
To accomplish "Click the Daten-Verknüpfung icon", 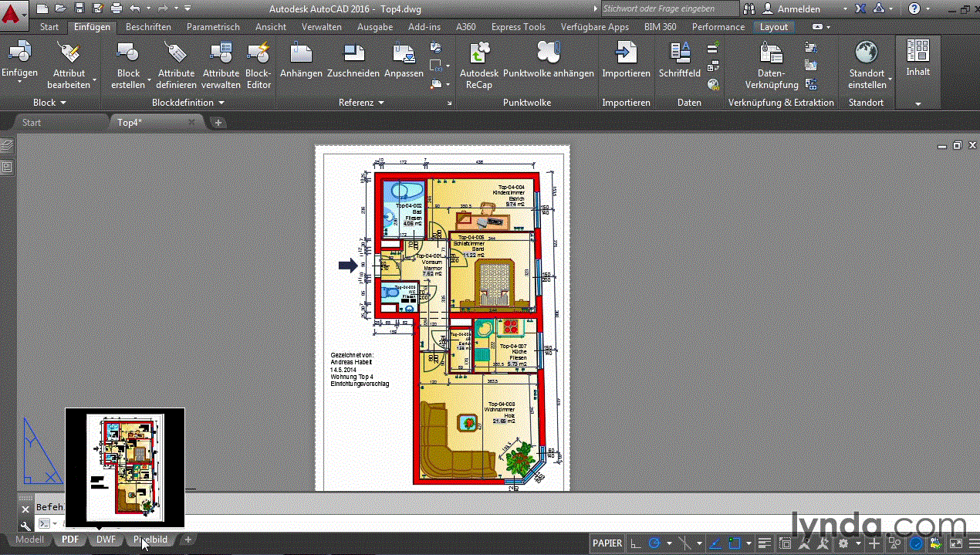I will [772, 52].
